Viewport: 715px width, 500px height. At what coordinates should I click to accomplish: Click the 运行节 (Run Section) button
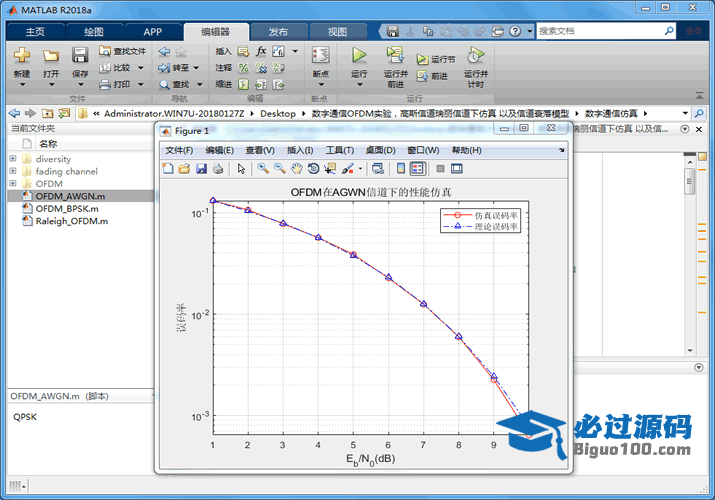point(435,59)
